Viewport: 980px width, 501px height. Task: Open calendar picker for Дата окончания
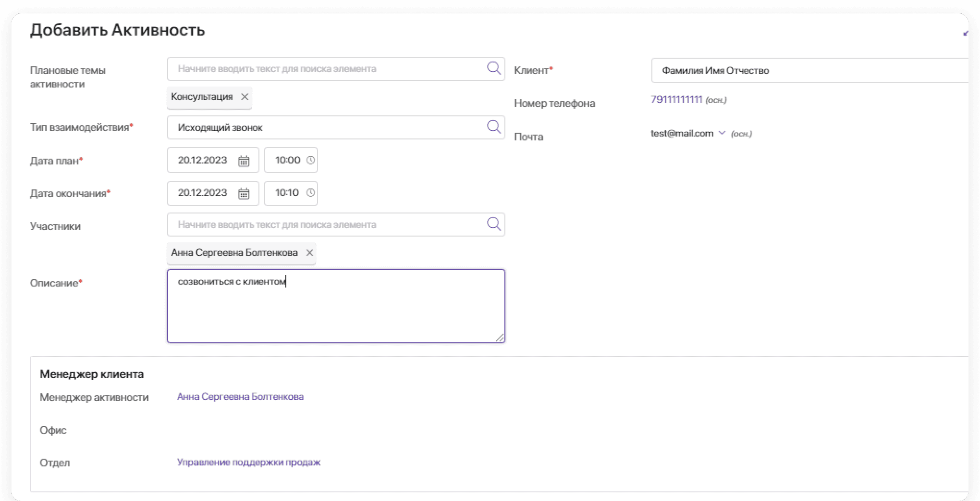[244, 193]
